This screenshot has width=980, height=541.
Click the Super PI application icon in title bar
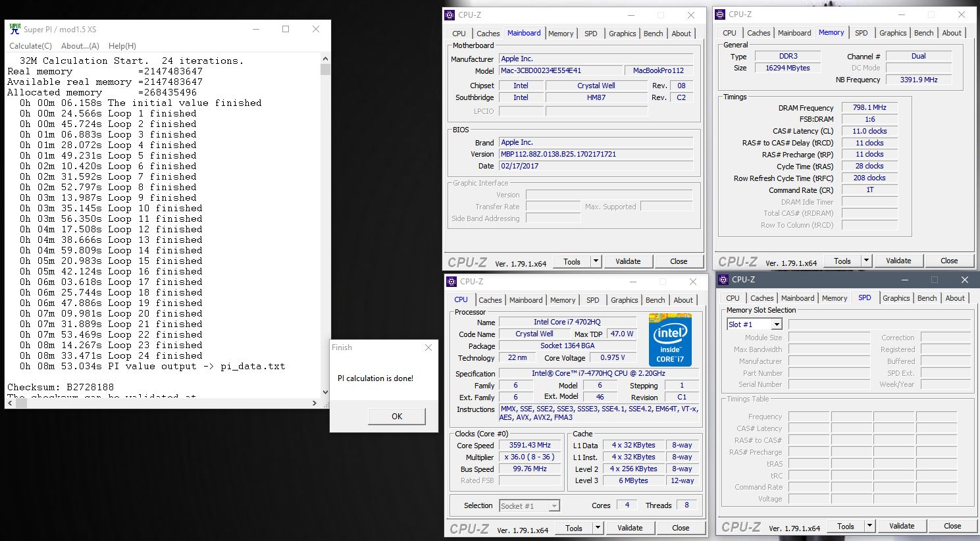pos(14,29)
